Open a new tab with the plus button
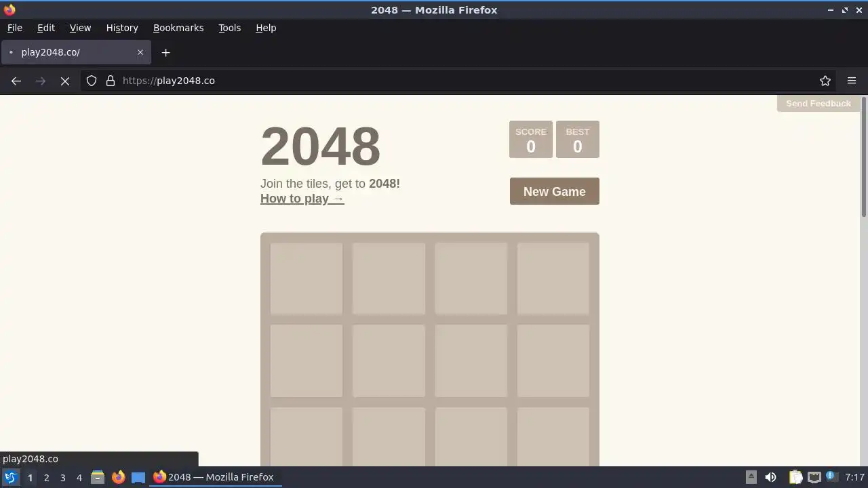Screen dimensions: 868x488 point(165,52)
